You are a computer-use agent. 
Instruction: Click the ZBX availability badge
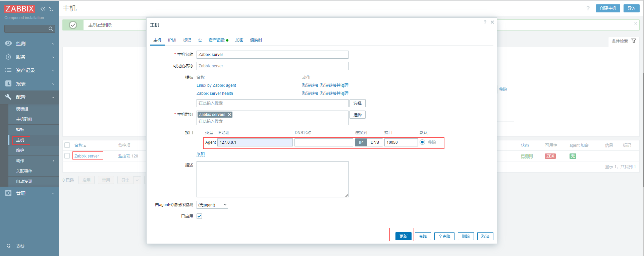tap(550, 156)
